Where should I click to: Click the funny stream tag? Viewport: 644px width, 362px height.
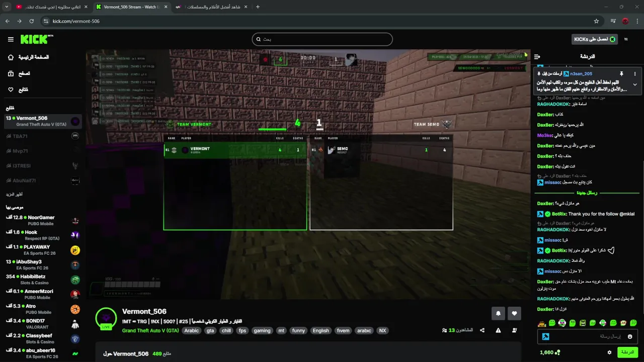click(298, 331)
